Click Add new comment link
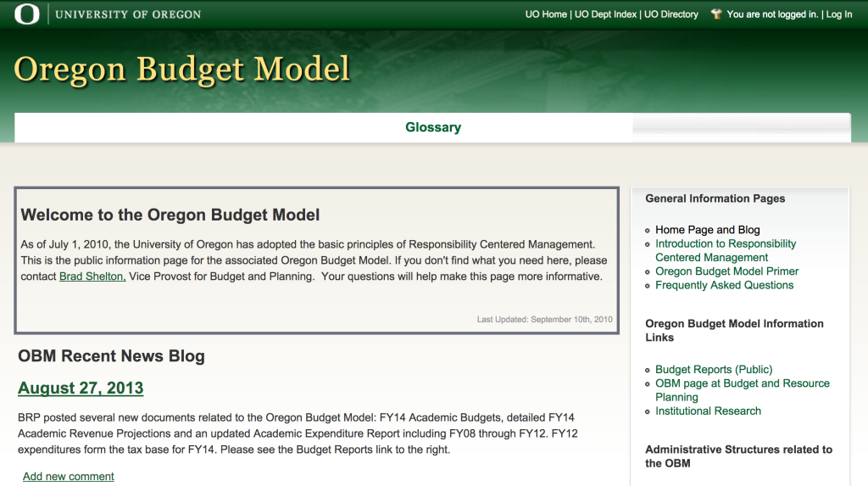The width and height of the screenshot is (868, 486). 69,476
